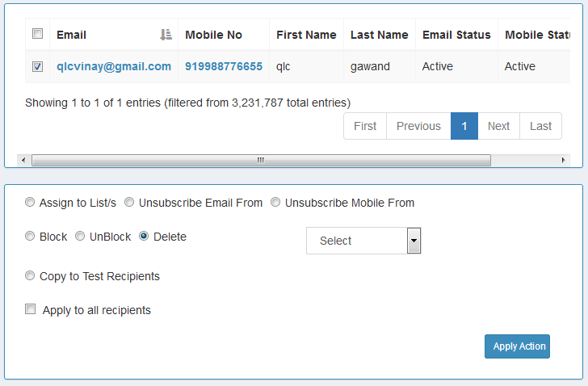Uncheck the qlcvinay@gmail.com row checkbox
The image size is (588, 386).
[37, 67]
